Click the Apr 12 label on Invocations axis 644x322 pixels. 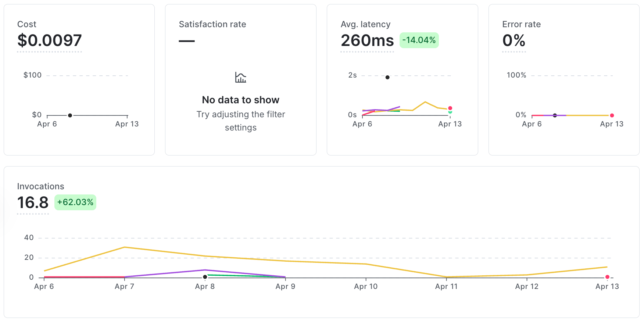click(x=527, y=286)
